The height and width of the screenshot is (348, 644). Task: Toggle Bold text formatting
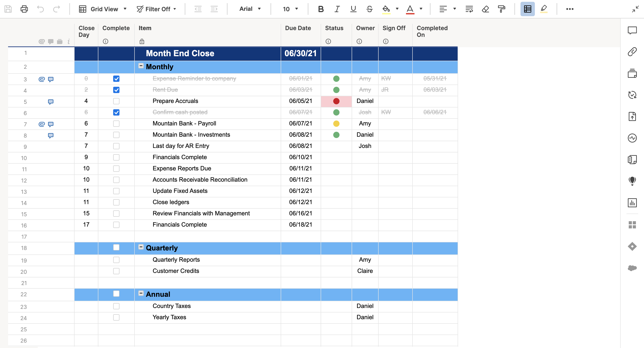click(x=321, y=9)
